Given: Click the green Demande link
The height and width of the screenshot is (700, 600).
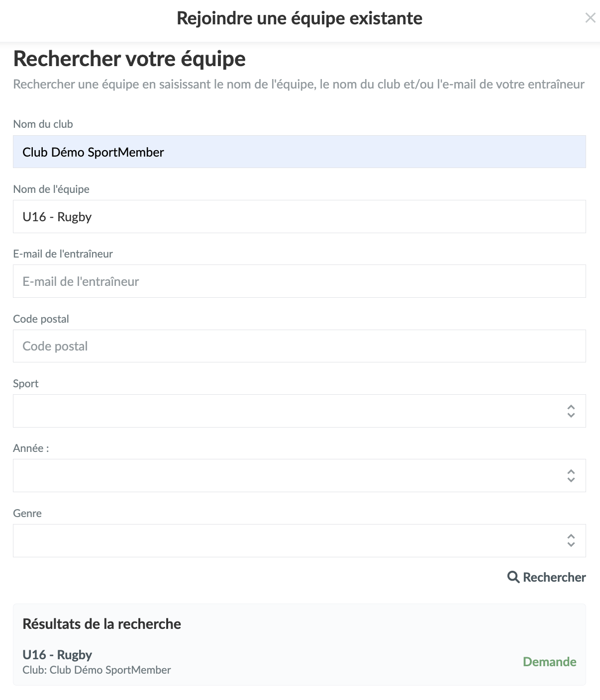Looking at the screenshot, I should click(549, 662).
